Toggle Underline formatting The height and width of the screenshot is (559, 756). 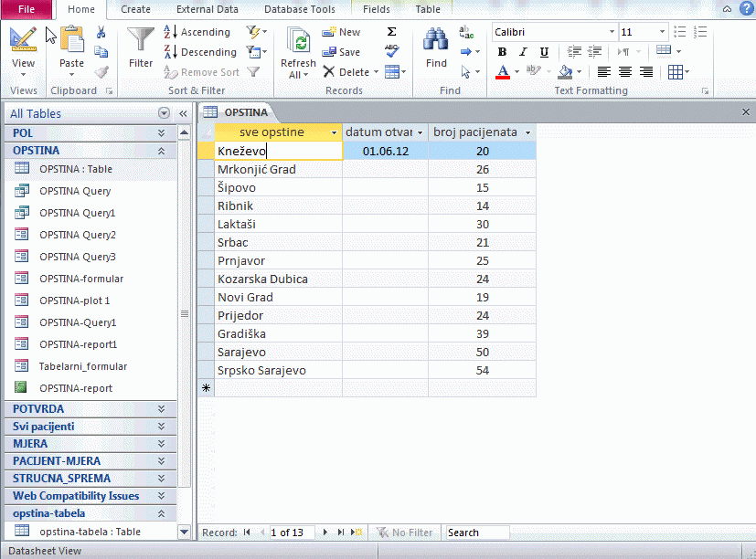coord(544,52)
